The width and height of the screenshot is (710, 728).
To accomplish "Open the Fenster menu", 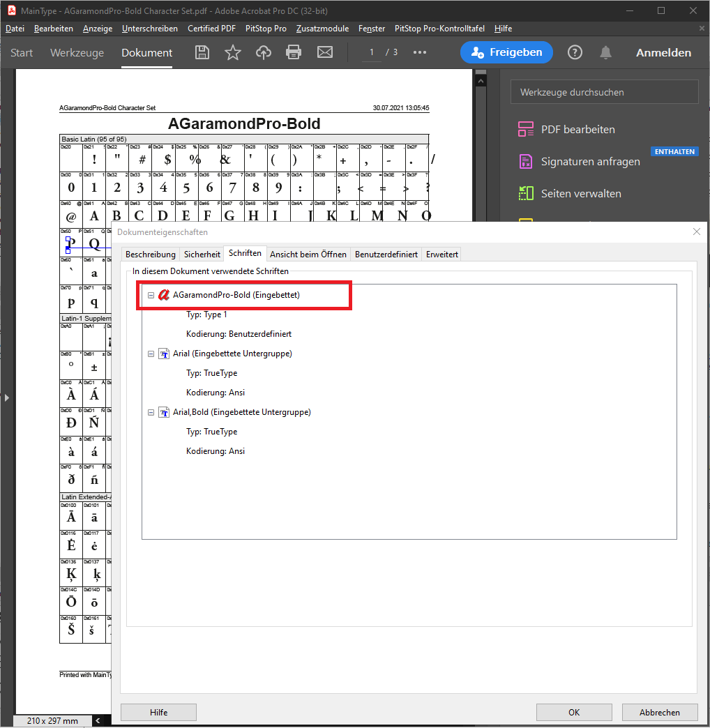I will [372, 29].
